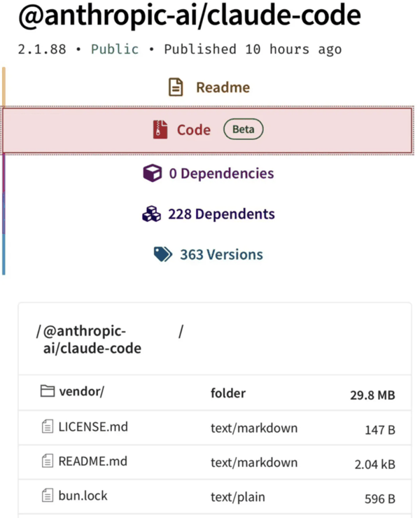Click the Readme document icon

[x=176, y=87]
